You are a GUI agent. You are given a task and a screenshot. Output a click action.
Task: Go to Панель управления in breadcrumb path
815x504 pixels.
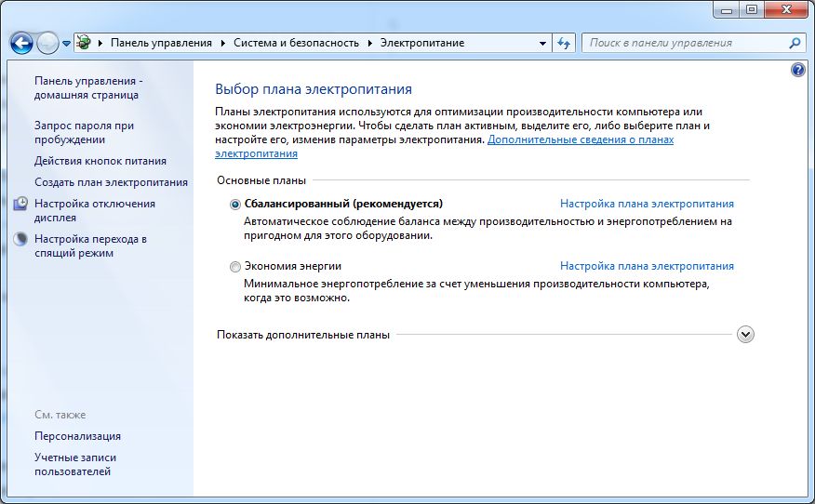pos(161,43)
